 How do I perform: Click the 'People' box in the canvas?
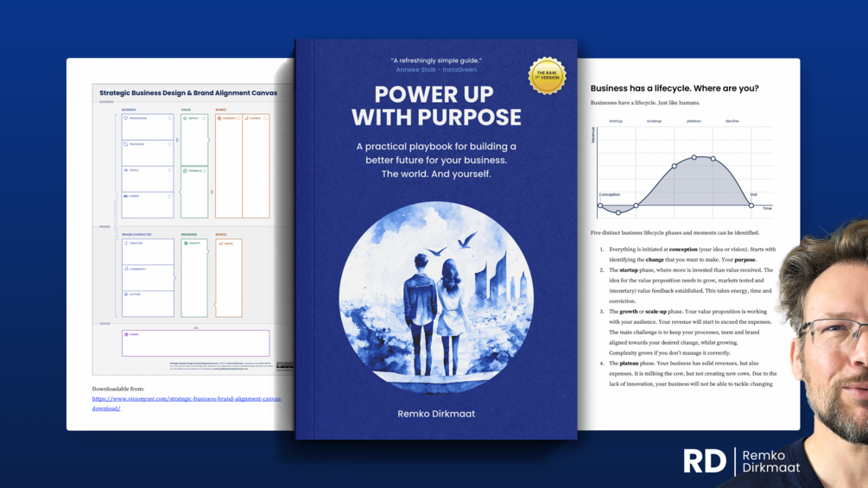click(147, 180)
